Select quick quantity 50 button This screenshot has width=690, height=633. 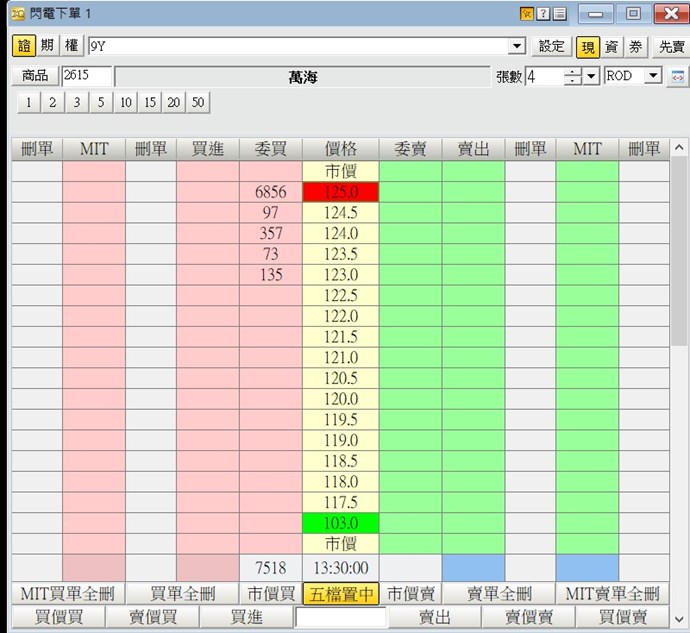tap(198, 102)
